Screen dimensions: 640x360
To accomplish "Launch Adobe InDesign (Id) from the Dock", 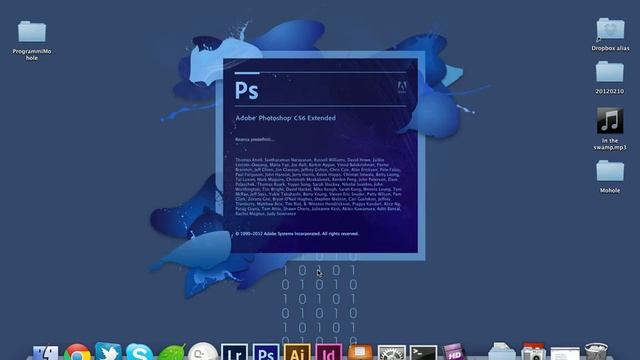I will pos(329,353).
